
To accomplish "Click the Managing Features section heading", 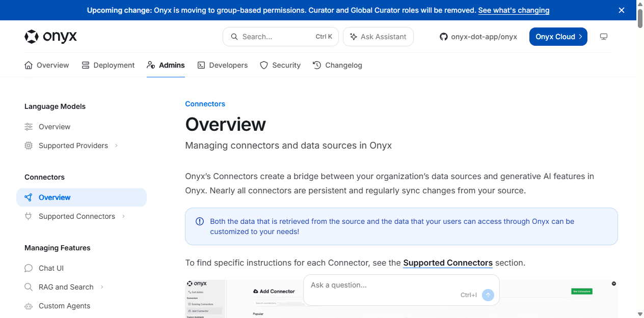I will [58, 248].
